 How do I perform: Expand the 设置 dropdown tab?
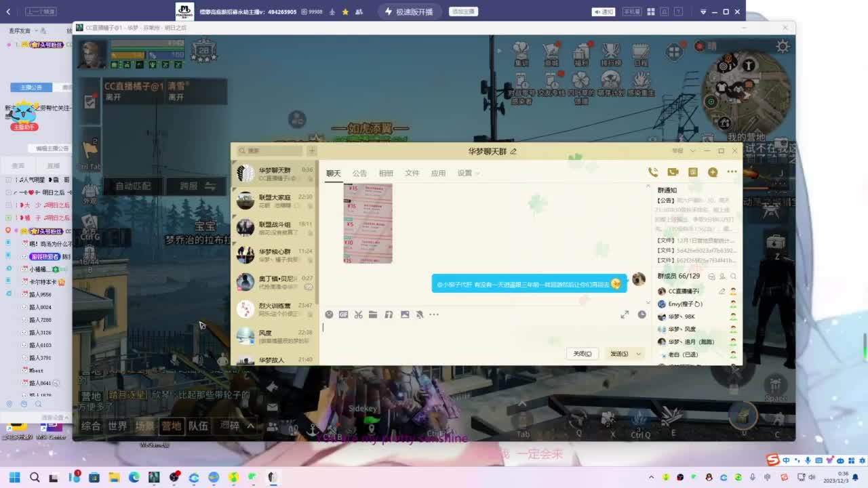468,174
